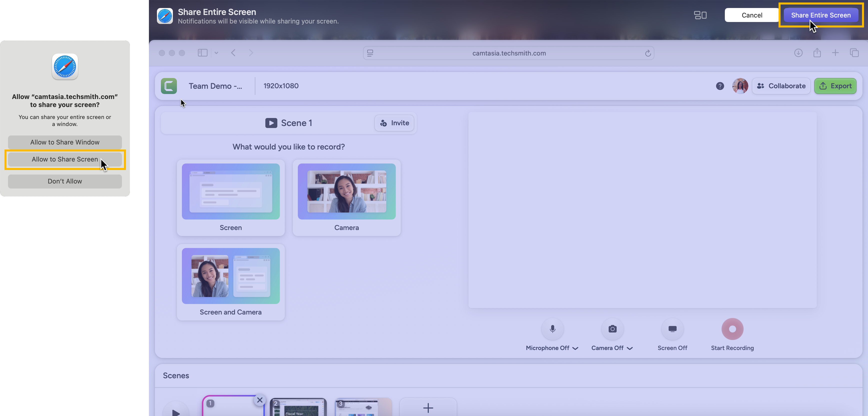Click Allow to Share Window button

click(x=65, y=142)
